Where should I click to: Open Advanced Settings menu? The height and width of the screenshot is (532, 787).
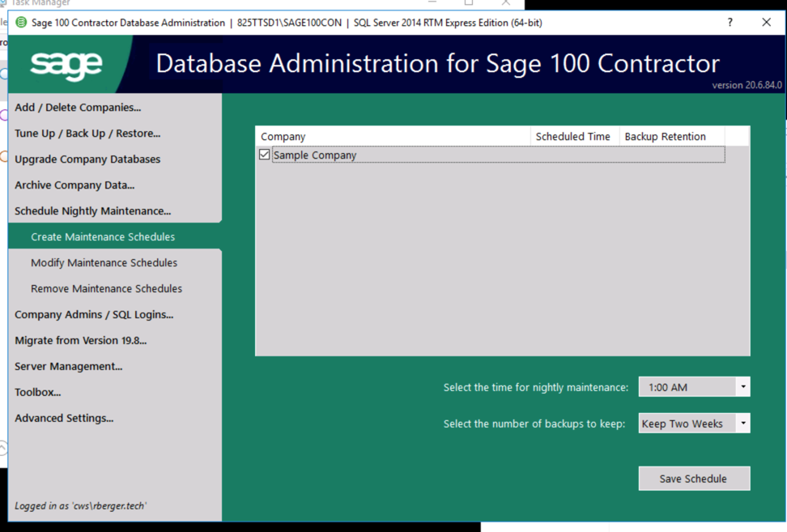64,418
